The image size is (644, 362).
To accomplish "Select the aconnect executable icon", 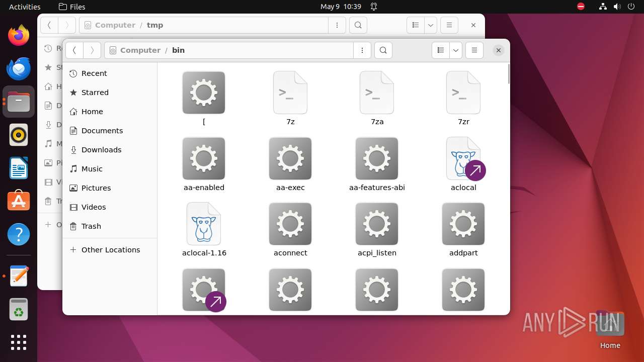I will click(290, 224).
